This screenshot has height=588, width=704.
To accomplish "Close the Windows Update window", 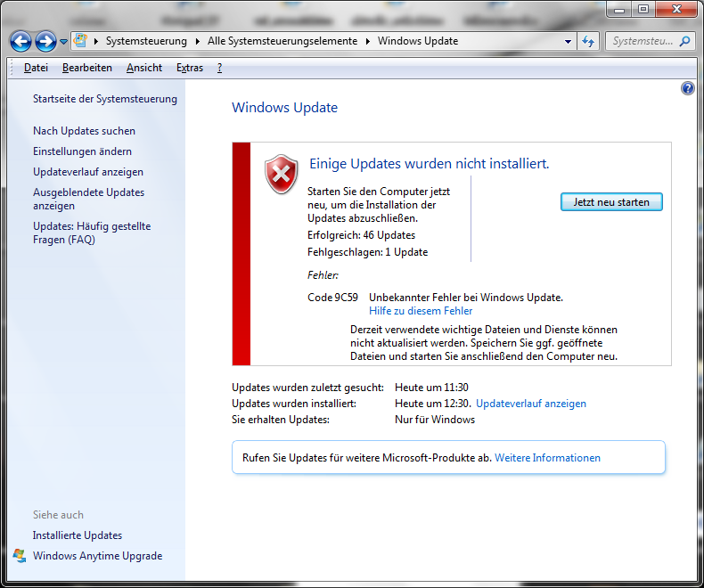I will click(676, 9).
